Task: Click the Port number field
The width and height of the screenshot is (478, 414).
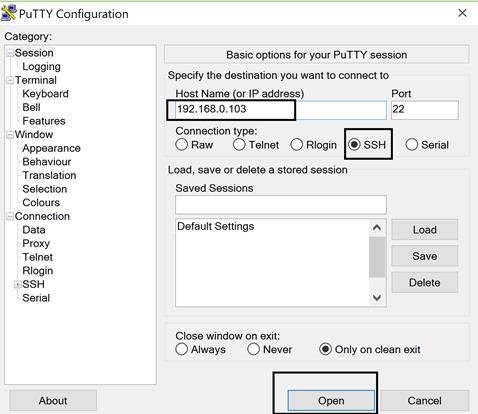Action: 425,109
